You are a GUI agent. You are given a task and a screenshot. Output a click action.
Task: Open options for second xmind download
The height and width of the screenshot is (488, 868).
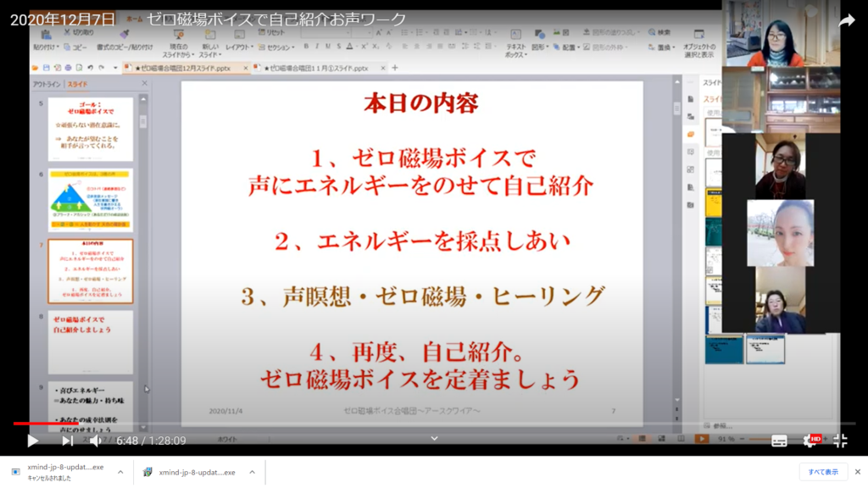point(252,472)
